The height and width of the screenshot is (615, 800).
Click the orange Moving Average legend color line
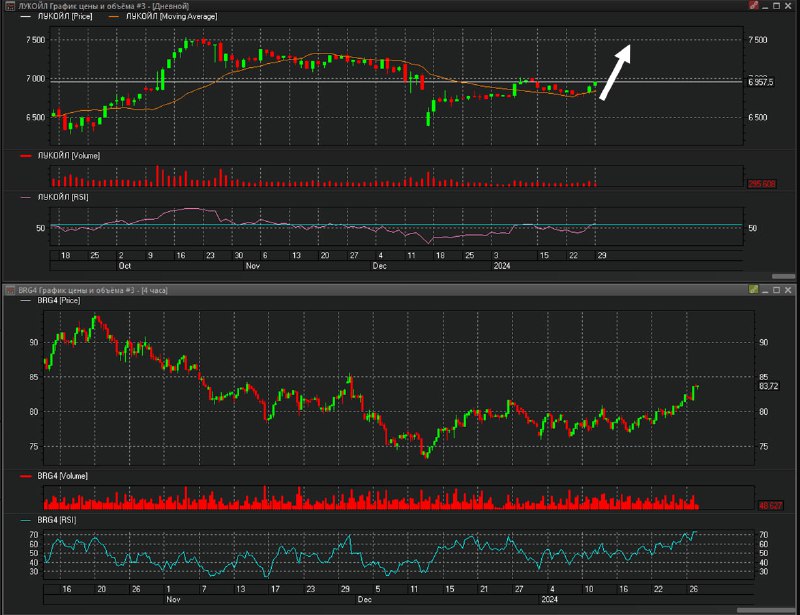pos(113,17)
